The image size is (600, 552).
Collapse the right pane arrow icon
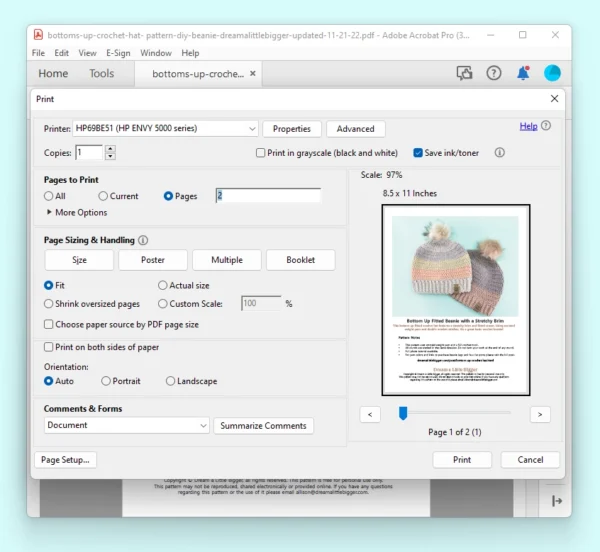point(557,500)
